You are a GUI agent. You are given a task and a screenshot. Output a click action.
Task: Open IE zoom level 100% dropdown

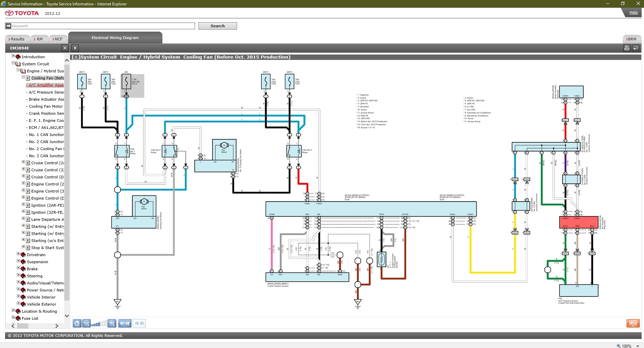pyautogui.click(x=638, y=346)
